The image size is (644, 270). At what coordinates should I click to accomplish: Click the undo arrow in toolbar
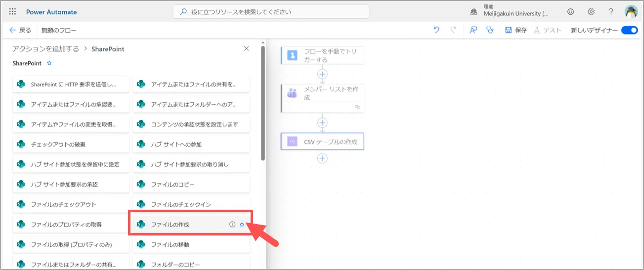coord(436,30)
